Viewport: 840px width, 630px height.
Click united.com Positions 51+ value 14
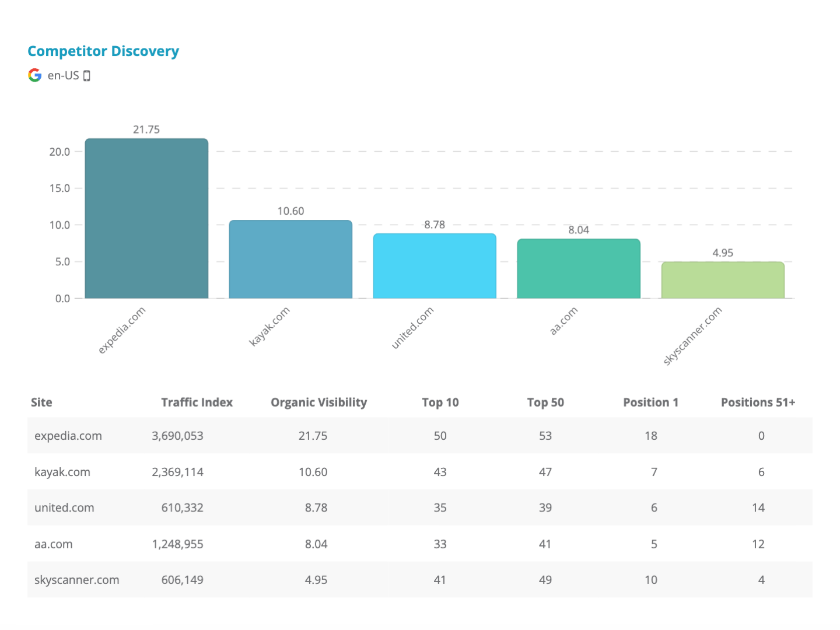coord(758,508)
